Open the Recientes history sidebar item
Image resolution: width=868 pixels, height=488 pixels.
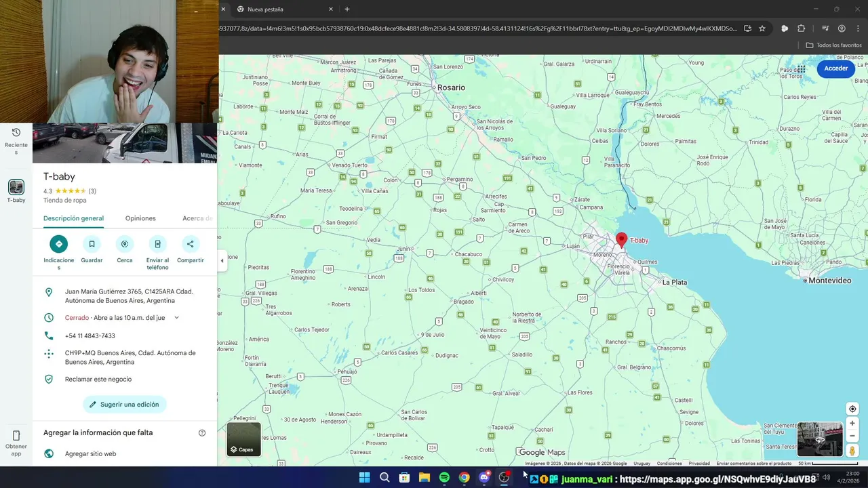click(16, 140)
